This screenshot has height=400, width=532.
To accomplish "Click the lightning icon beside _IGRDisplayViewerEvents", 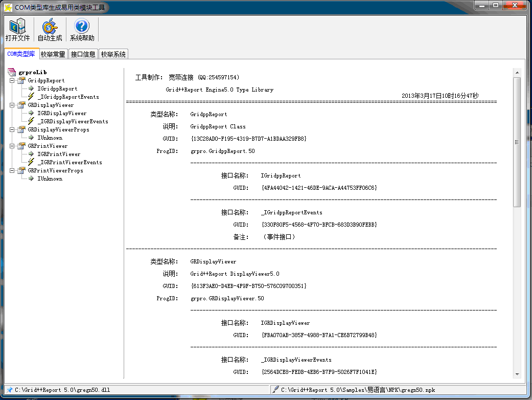I will (31, 121).
